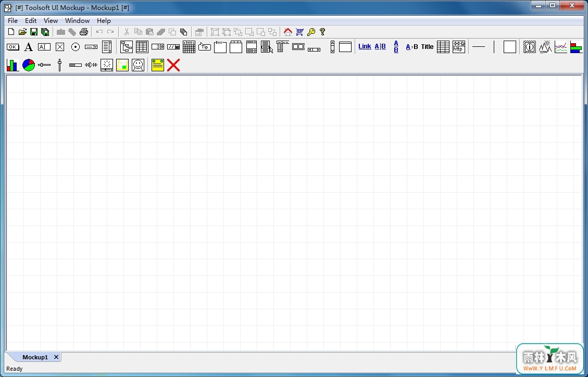Open the Edit menu

pos(31,21)
